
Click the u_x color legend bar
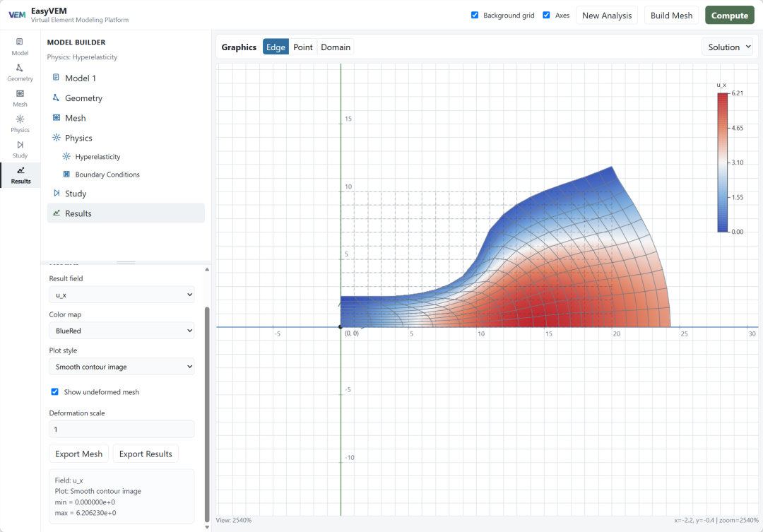pos(723,162)
